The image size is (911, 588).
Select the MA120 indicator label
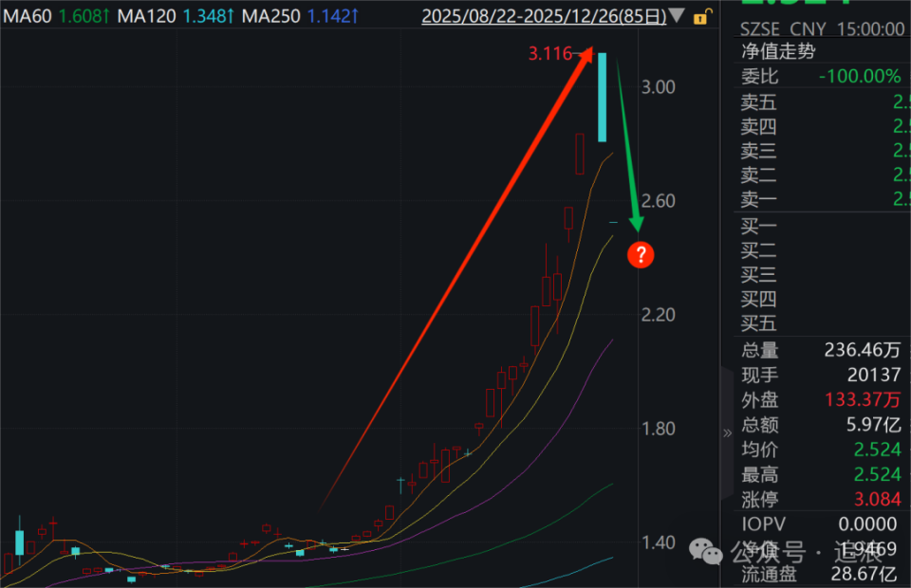[x=146, y=16]
